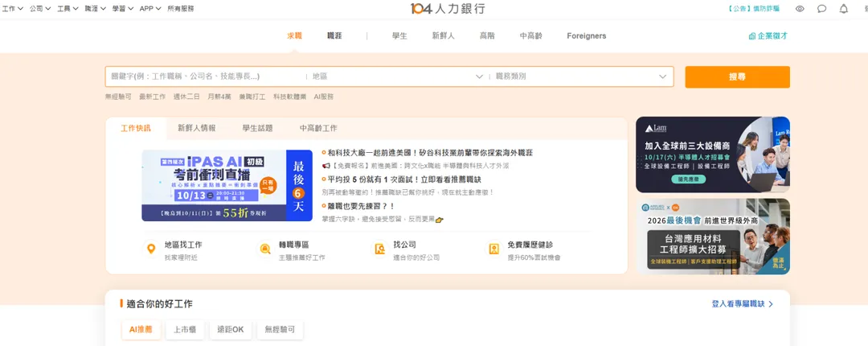868x346 pixels.
Task: Open the chat message bubble icon
Action: click(x=822, y=9)
